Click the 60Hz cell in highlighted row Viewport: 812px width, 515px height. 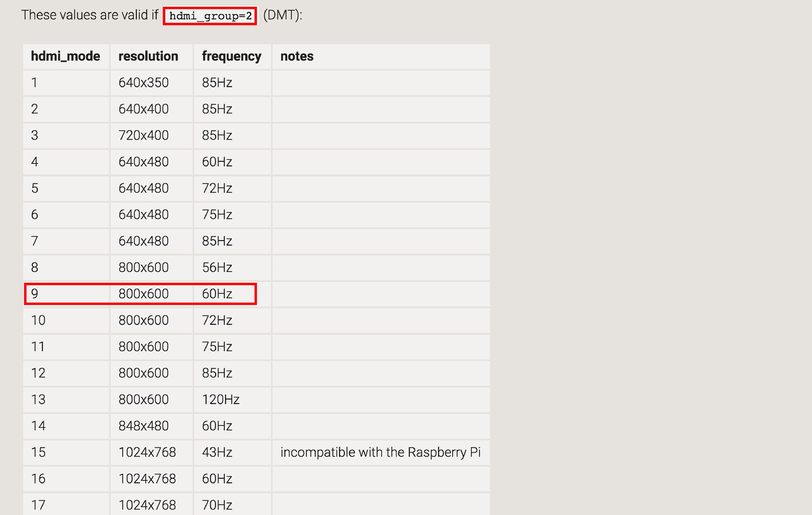217,294
